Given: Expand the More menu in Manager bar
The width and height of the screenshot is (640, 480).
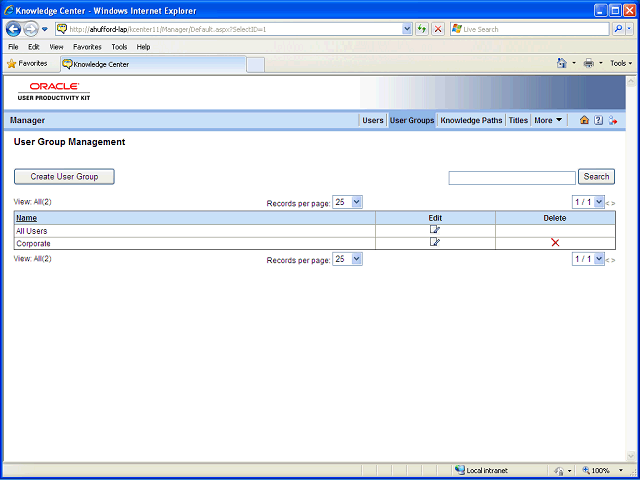Looking at the screenshot, I should click(548, 120).
